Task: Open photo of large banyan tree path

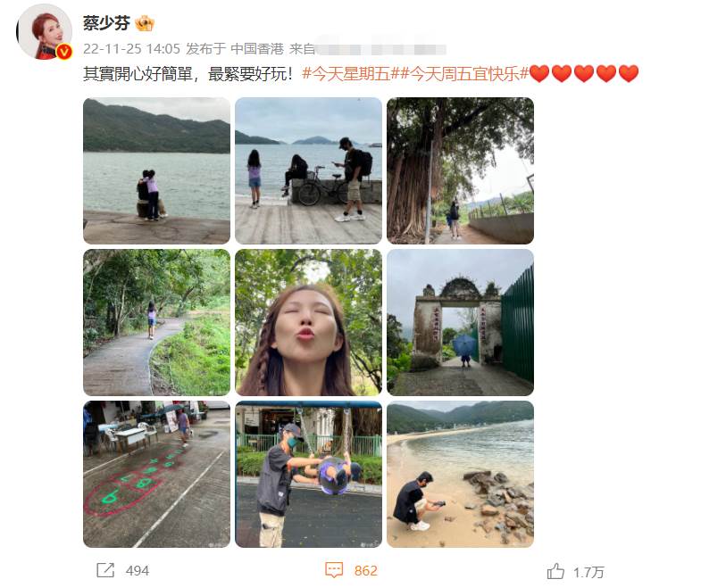Action: pos(460,170)
